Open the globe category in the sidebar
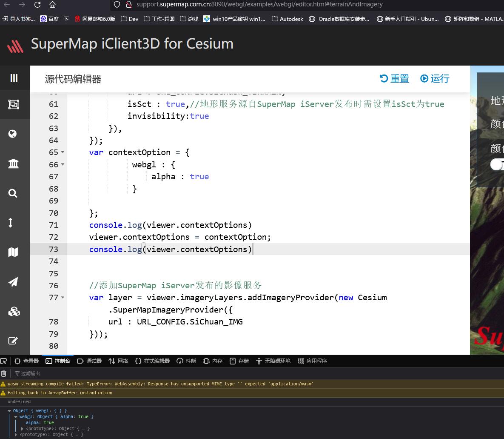 [x=12, y=134]
